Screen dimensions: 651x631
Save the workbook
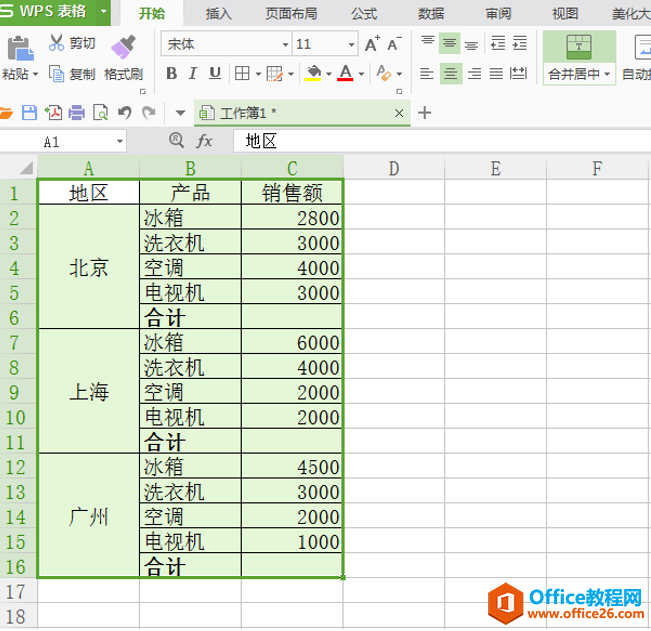tap(29, 113)
